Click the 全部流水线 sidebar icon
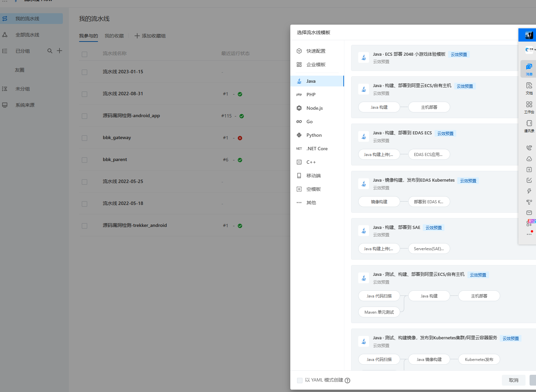 (5, 35)
